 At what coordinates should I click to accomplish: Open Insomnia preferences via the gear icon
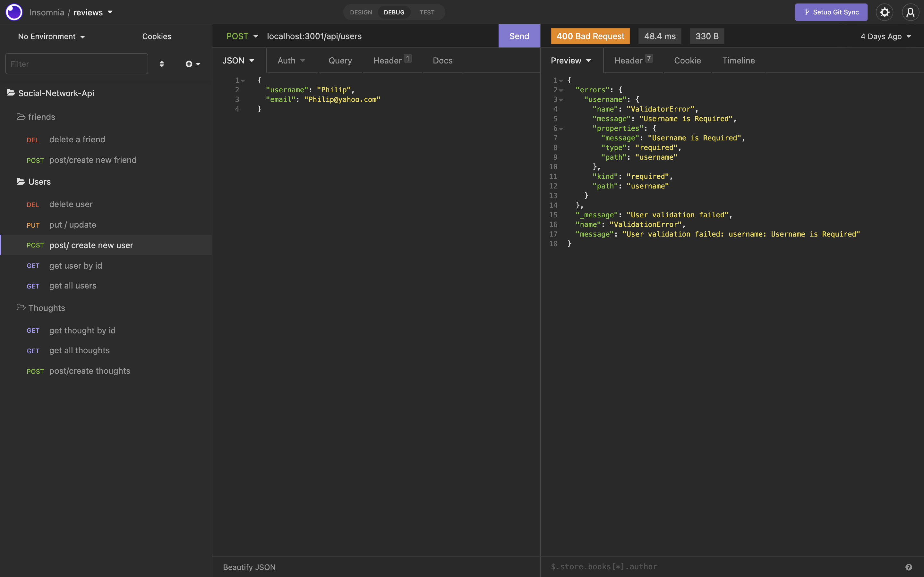coord(884,12)
